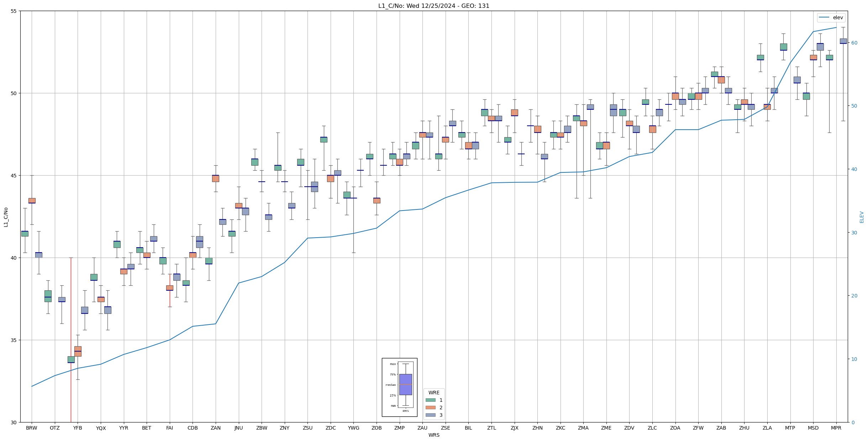
Task: Click the ZMA station tick label
Action: (x=583, y=428)
